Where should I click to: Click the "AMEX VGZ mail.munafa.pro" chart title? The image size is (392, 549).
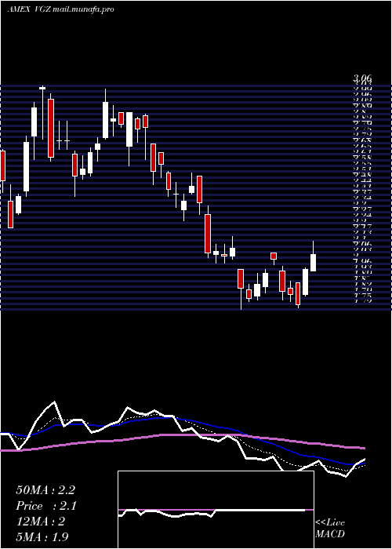coord(60,9)
